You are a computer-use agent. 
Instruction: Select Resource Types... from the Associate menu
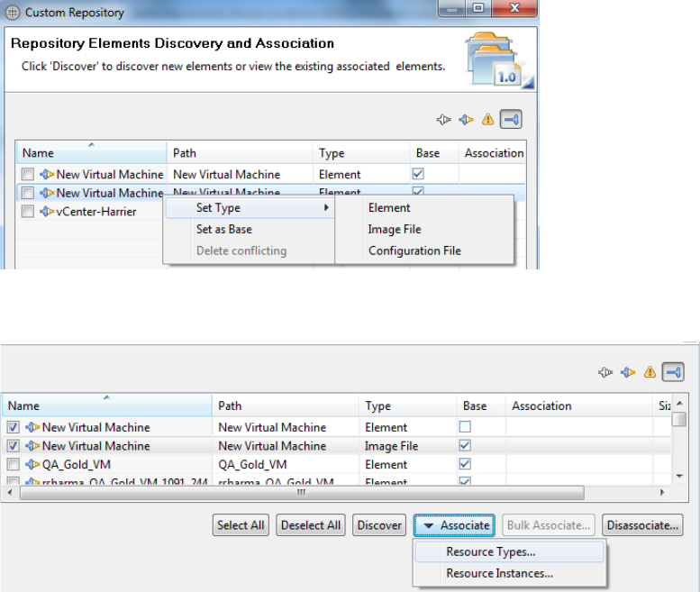pos(491,552)
